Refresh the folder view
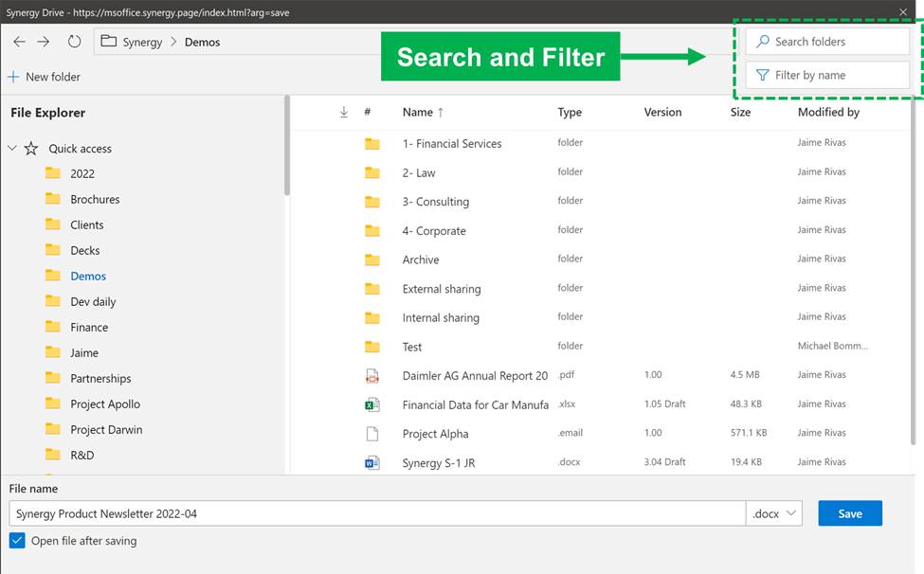This screenshot has width=924, height=574. point(74,42)
